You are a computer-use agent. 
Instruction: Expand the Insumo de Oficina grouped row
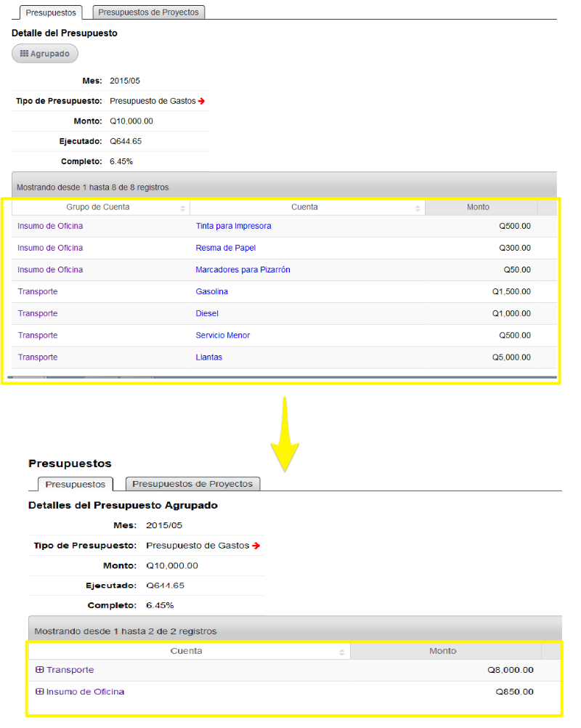[40, 692]
